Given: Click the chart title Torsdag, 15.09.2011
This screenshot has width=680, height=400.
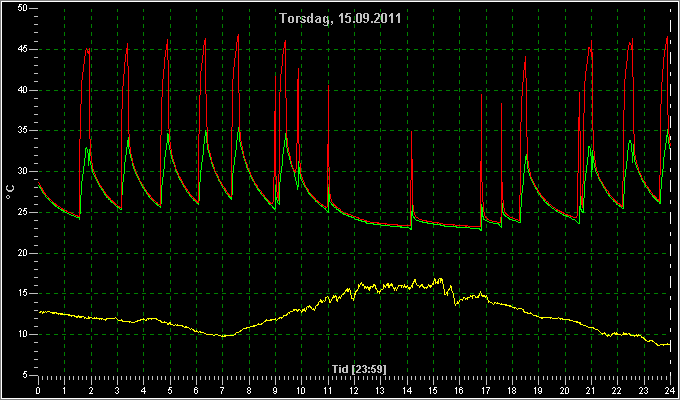Looking at the screenshot, I should (x=340, y=19).
